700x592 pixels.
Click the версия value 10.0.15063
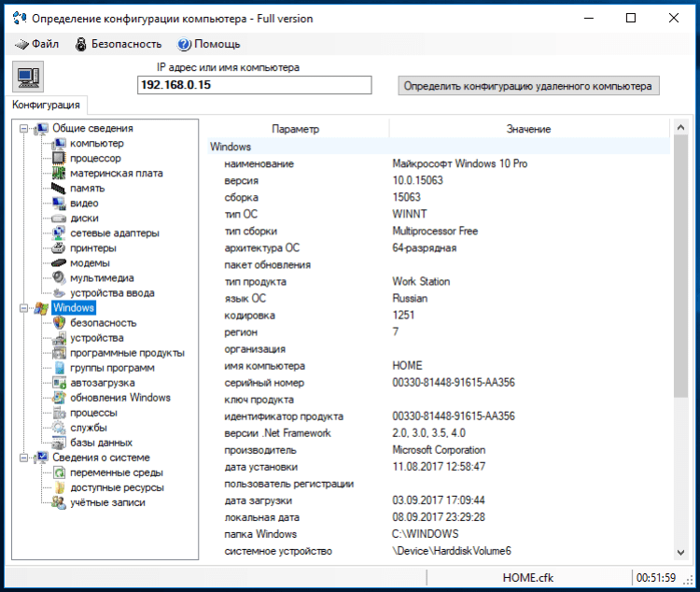tap(417, 180)
